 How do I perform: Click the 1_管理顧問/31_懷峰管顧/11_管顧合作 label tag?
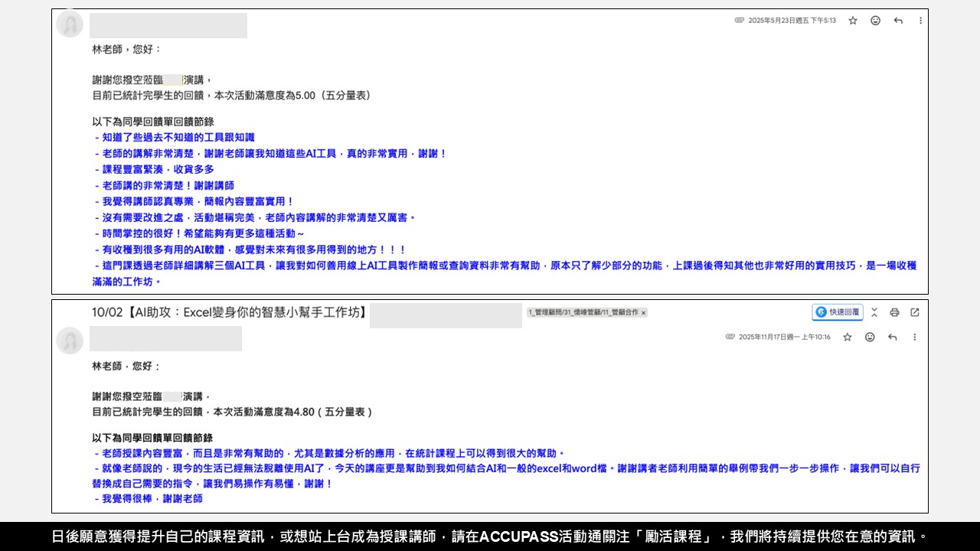582,313
